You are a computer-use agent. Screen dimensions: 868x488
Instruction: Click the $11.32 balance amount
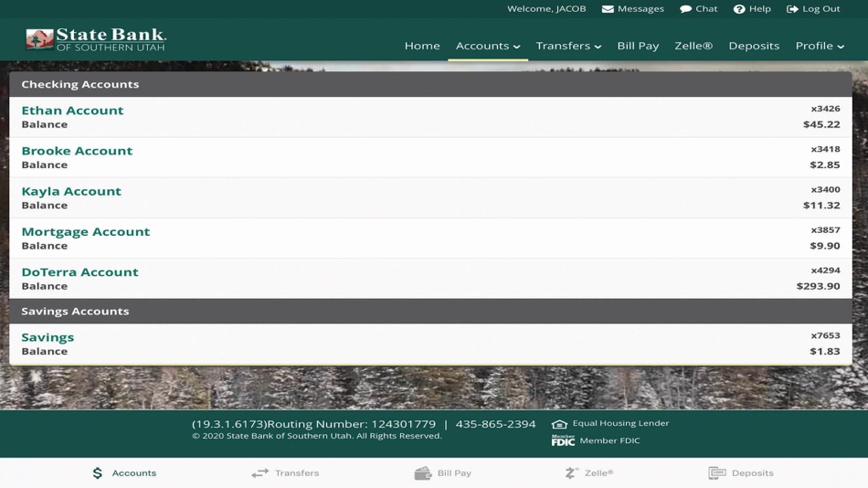click(x=821, y=206)
